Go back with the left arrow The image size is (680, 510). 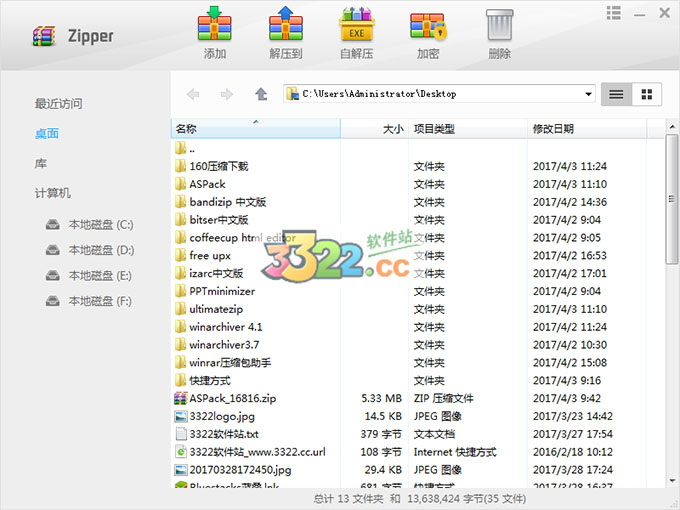tap(193, 94)
